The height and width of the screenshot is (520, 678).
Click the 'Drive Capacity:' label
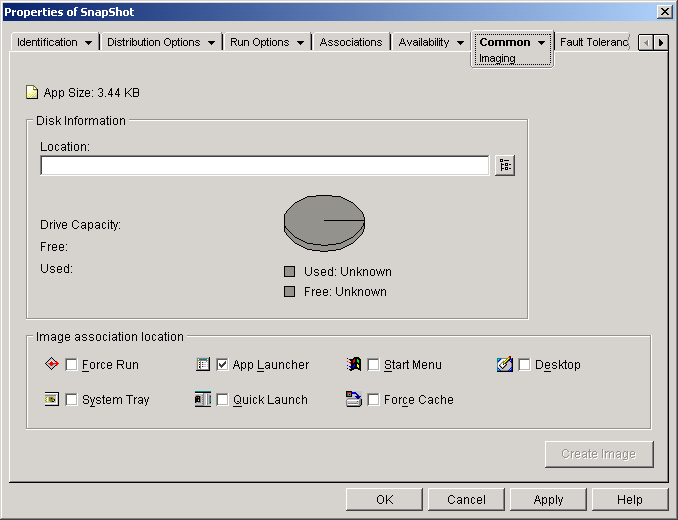[x=80, y=225]
